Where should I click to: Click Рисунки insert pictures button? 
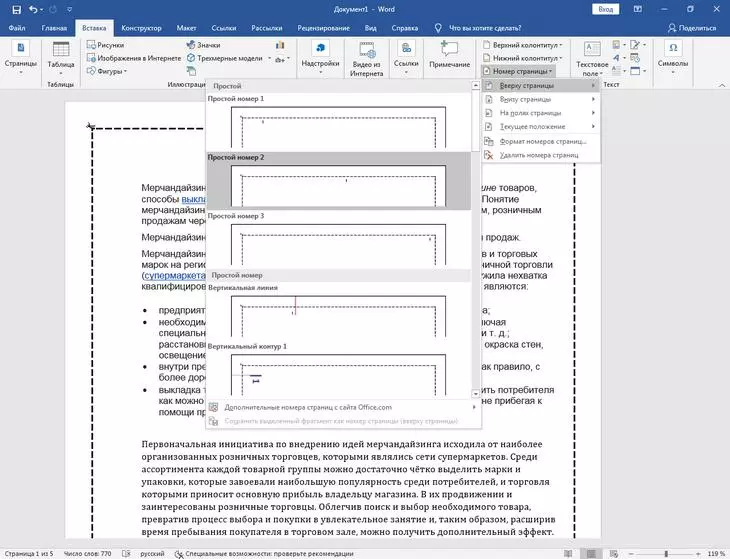click(x=106, y=45)
